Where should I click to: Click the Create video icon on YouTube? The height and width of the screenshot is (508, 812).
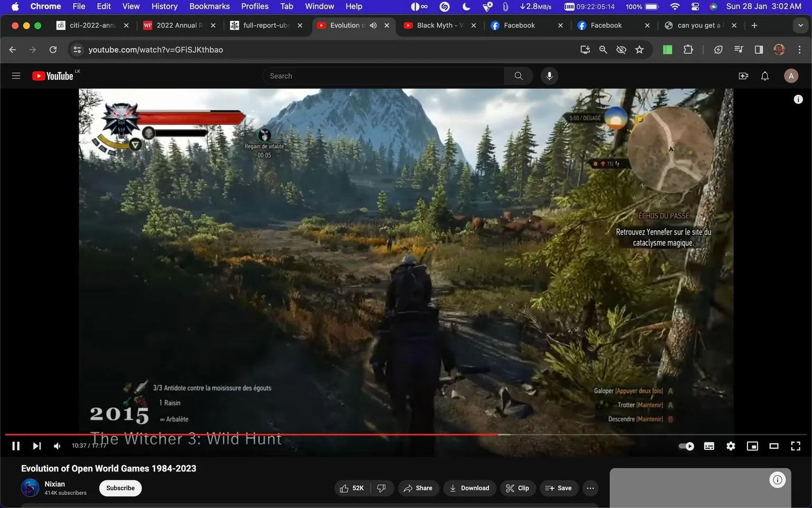[743, 76]
